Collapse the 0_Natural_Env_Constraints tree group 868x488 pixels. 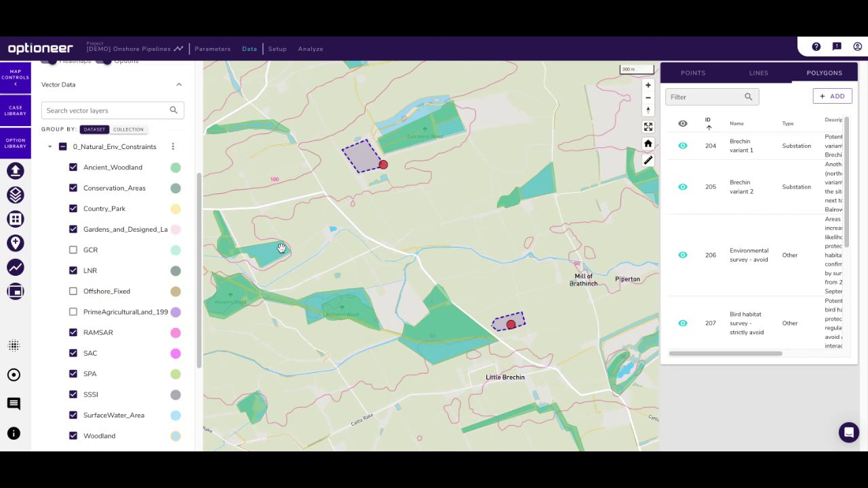click(50, 146)
